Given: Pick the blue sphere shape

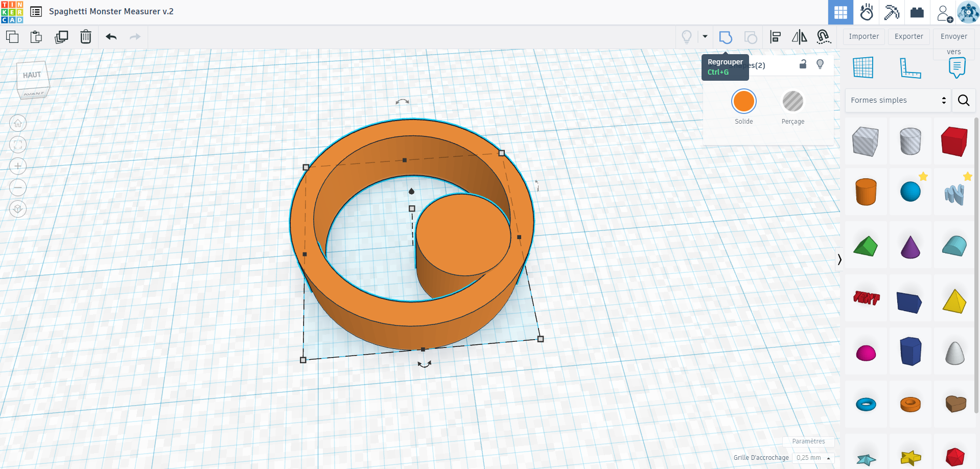Looking at the screenshot, I should pos(910,192).
